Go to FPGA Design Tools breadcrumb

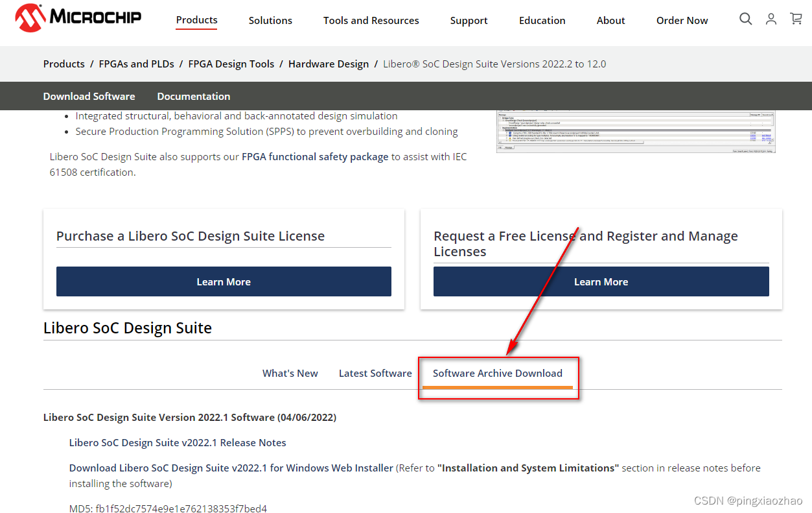tap(231, 64)
